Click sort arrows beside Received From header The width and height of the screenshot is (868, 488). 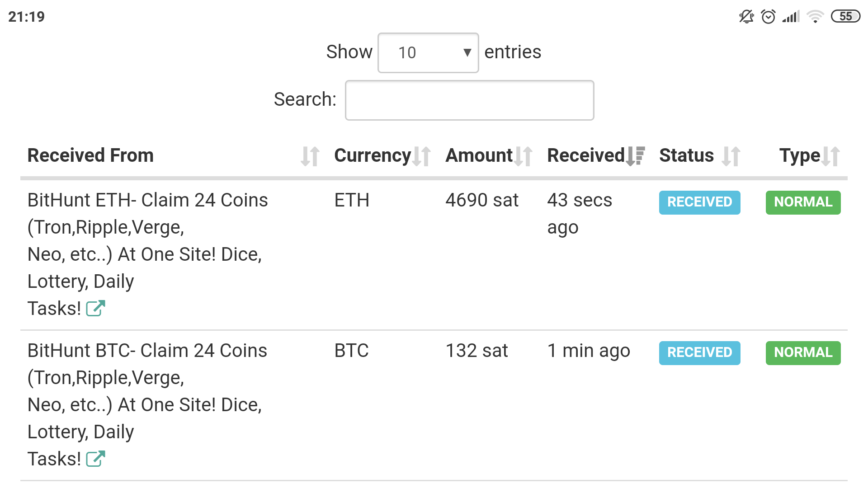click(x=310, y=156)
